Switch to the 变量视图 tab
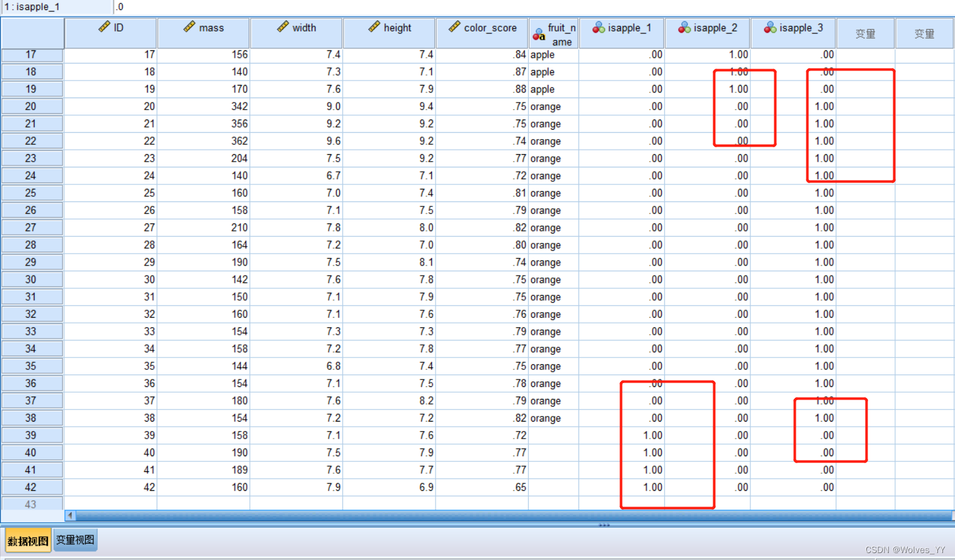Viewport: 955px width, 560px height. [75, 540]
